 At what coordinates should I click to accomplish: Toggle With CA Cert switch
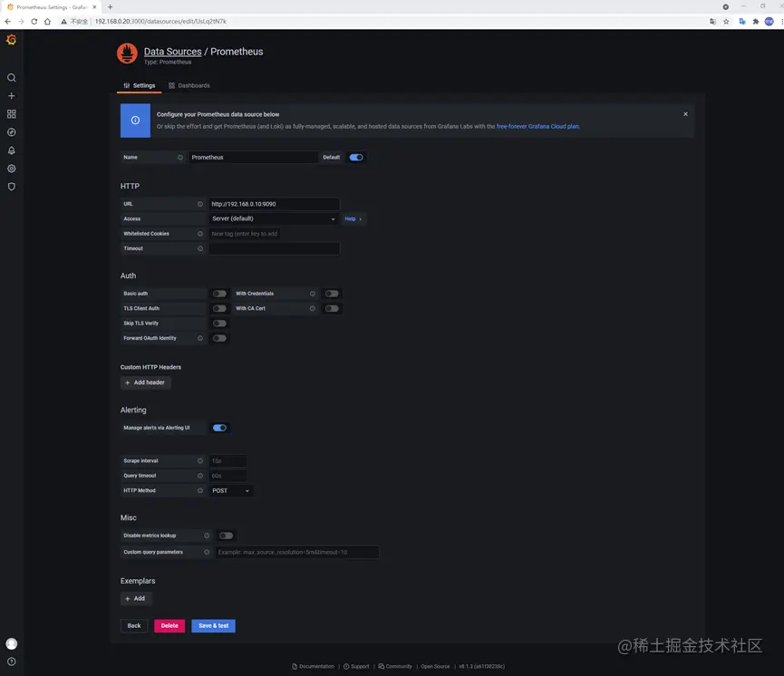332,308
